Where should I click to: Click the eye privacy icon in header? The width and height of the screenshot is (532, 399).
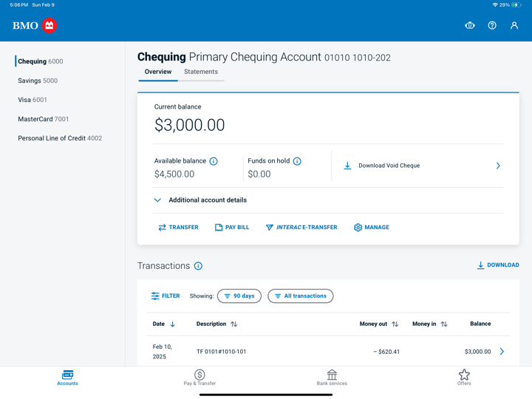point(470,26)
